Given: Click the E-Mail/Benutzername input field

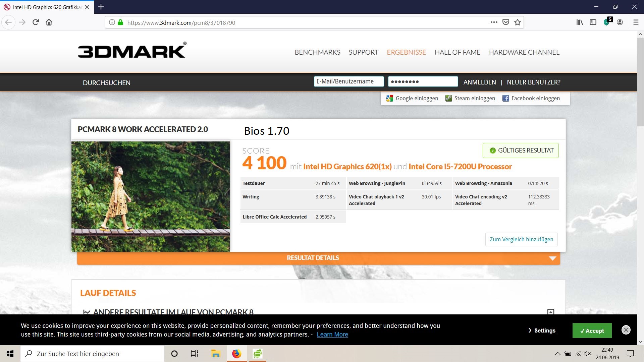Looking at the screenshot, I should (x=348, y=81).
